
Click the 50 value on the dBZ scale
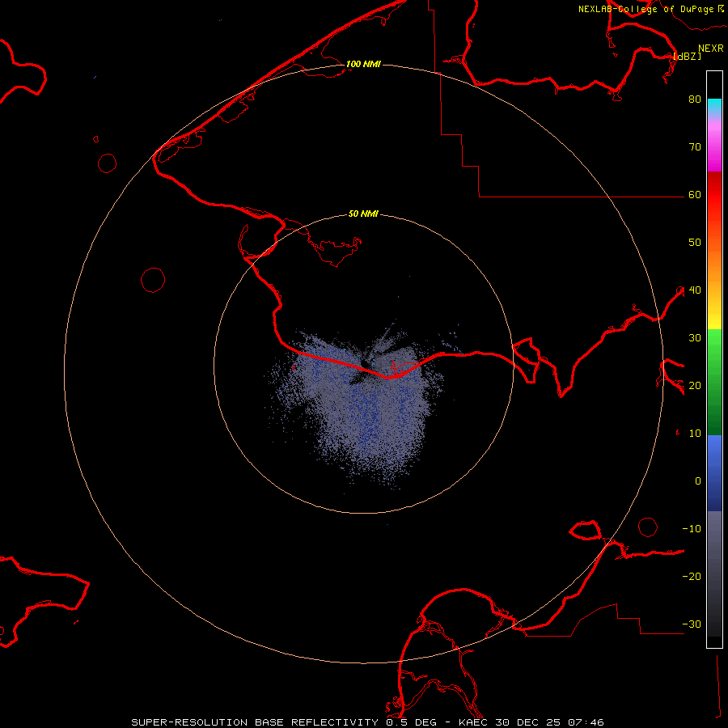[695, 243]
